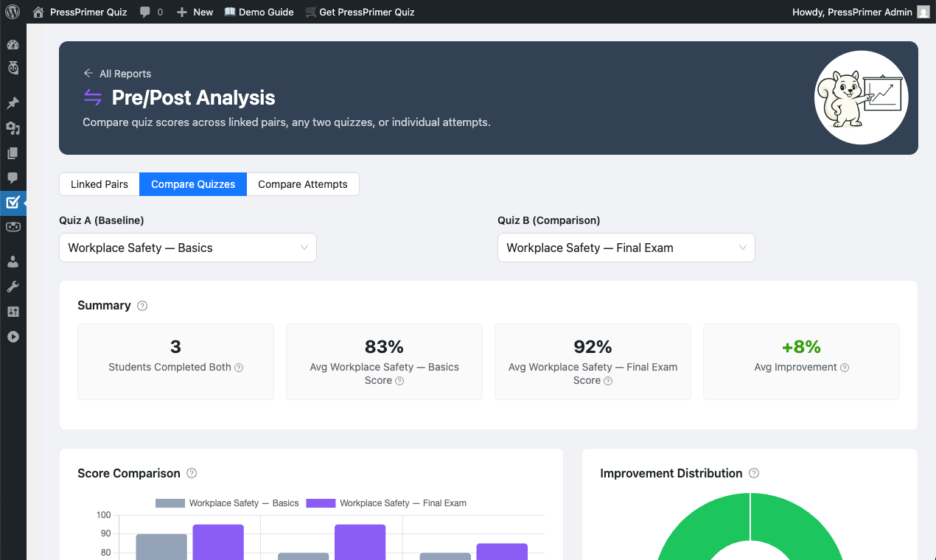Viewport: 936px width, 560px height.
Task: Toggle Workplace Safety — Final Exam legend swatch
Action: point(321,503)
